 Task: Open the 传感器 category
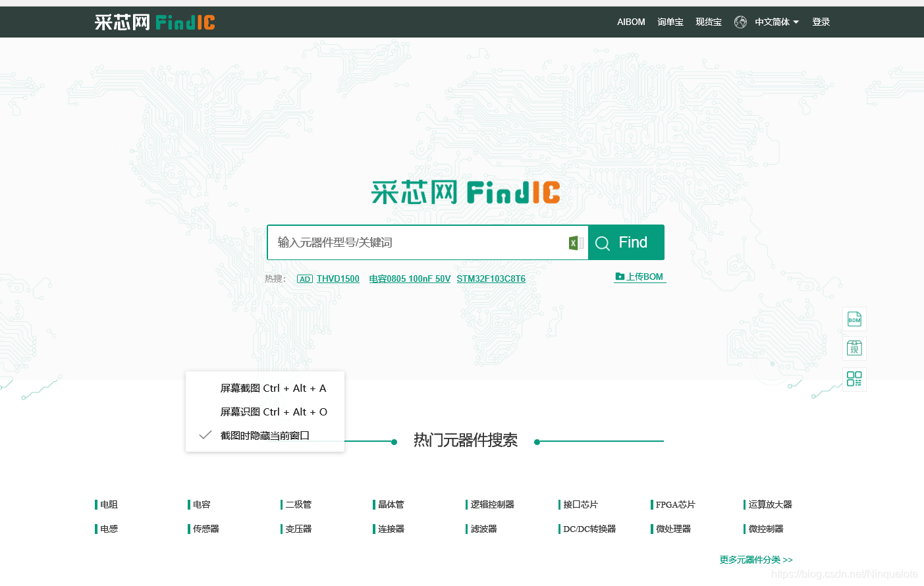click(205, 529)
